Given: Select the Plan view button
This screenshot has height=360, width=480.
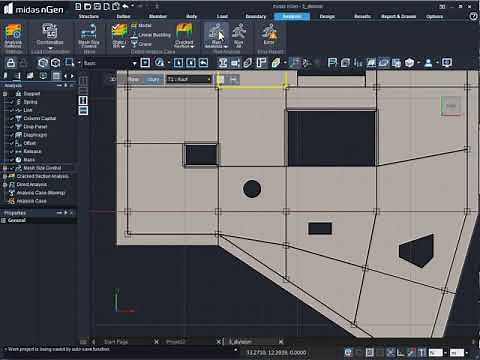Looking at the screenshot, I should click(x=133, y=79).
